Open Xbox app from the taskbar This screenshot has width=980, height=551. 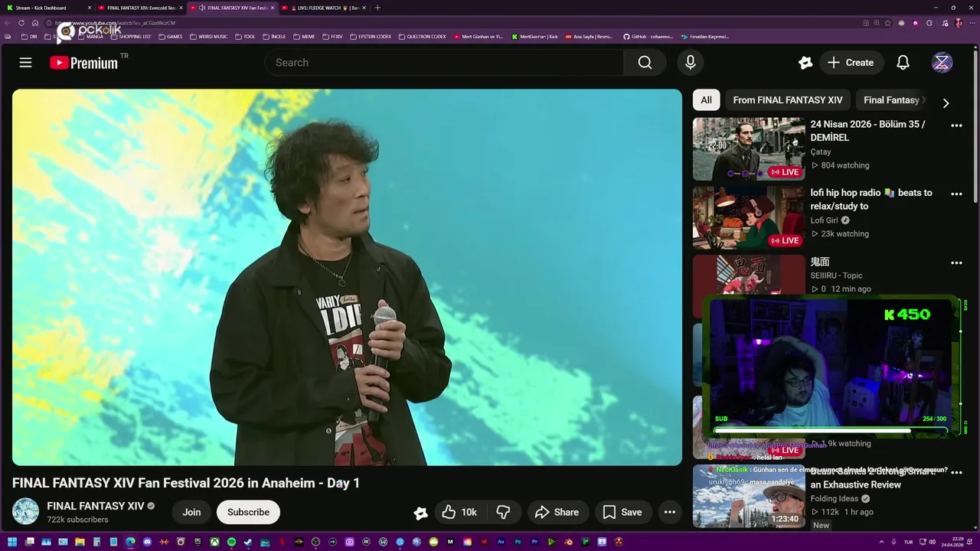(214, 543)
